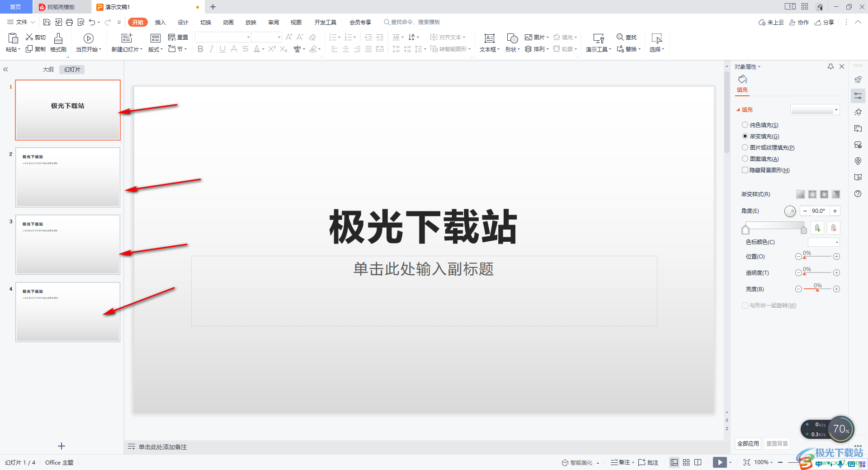The width and height of the screenshot is (868, 470).
Task: Select the second gradient style option
Action: coord(812,194)
